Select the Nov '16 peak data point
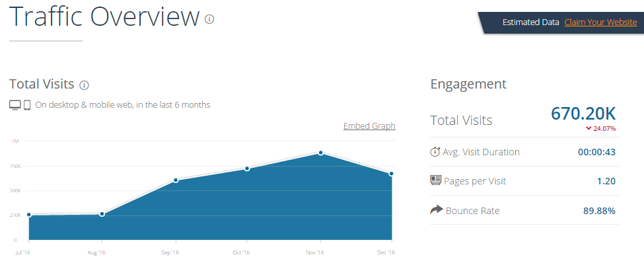The height and width of the screenshot is (263, 644). pos(320,153)
